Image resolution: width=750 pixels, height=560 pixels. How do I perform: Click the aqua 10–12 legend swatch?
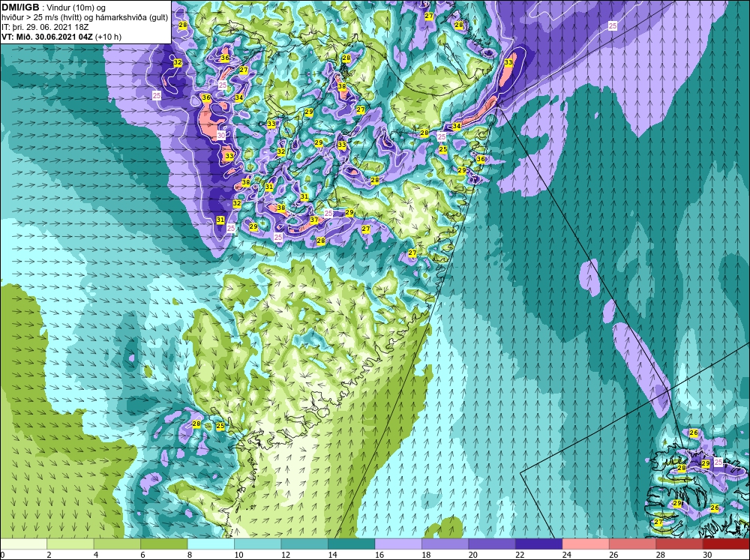click(x=258, y=544)
